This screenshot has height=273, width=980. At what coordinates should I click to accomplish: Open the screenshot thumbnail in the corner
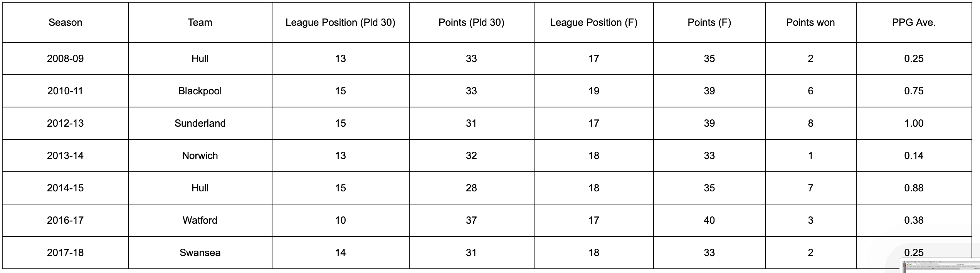click(x=940, y=266)
